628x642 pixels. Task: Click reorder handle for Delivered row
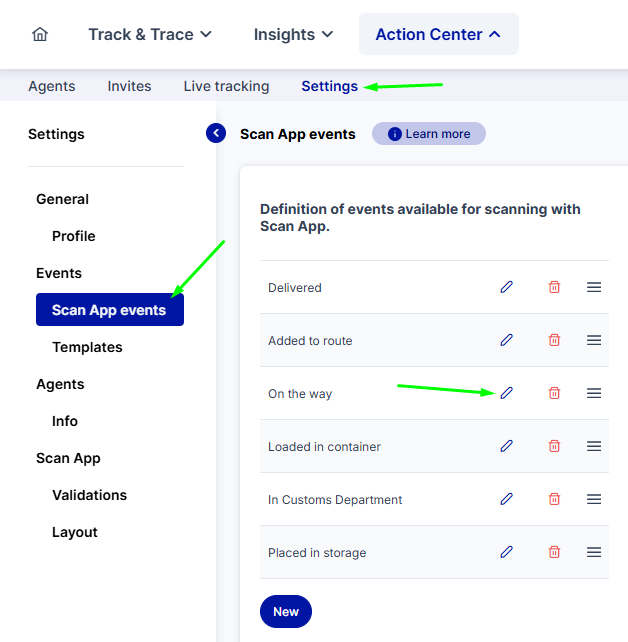click(x=594, y=287)
